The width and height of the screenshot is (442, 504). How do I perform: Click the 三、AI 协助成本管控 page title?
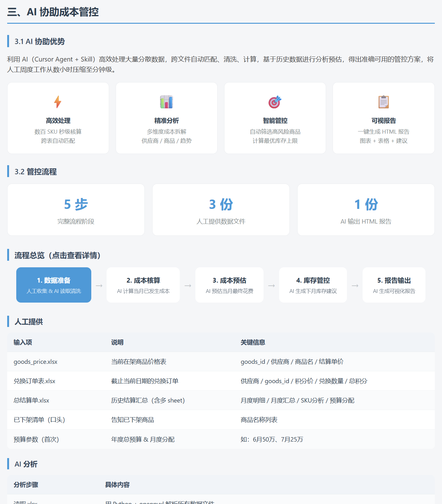pos(53,12)
